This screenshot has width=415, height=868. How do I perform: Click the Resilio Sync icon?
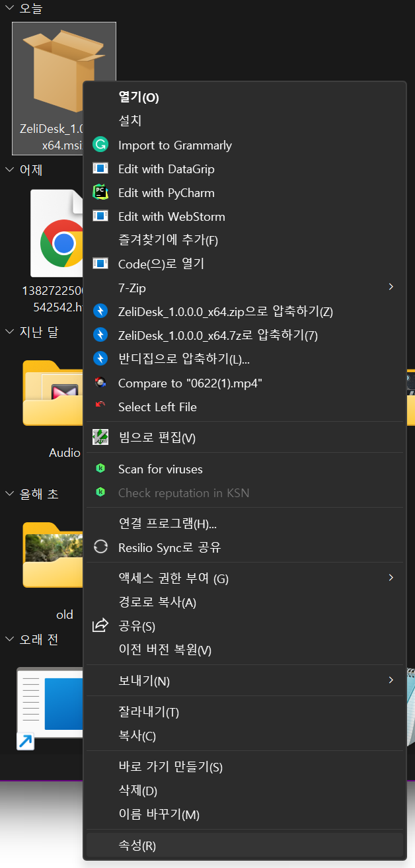(100, 547)
